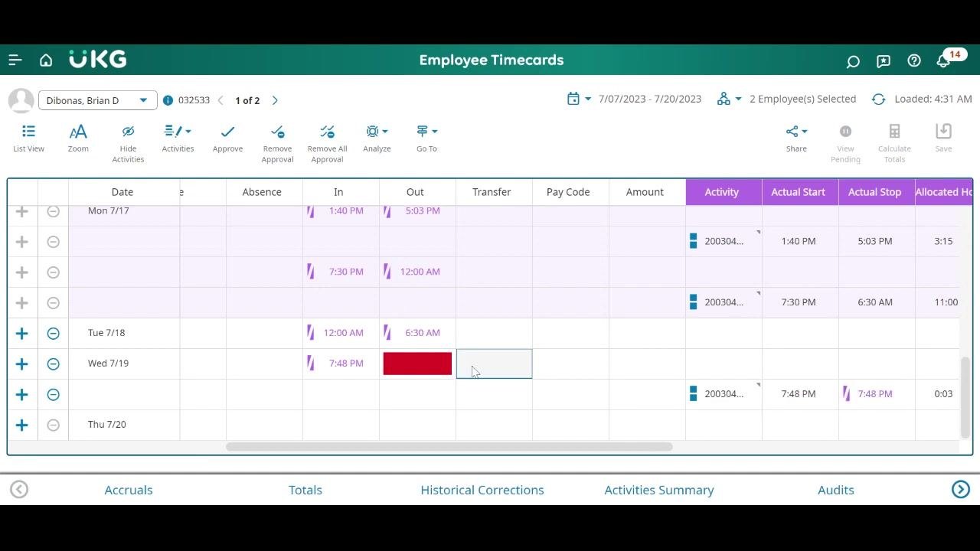
Task: Toggle Hide Activities
Action: [x=128, y=143]
